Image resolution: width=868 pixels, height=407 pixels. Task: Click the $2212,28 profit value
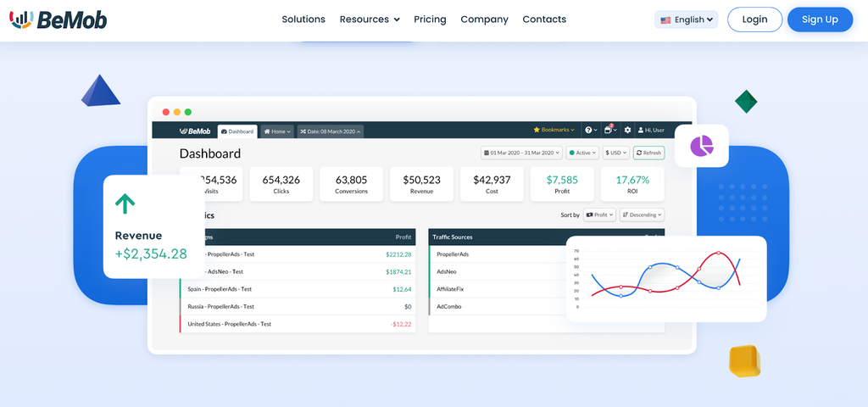pyautogui.click(x=398, y=254)
